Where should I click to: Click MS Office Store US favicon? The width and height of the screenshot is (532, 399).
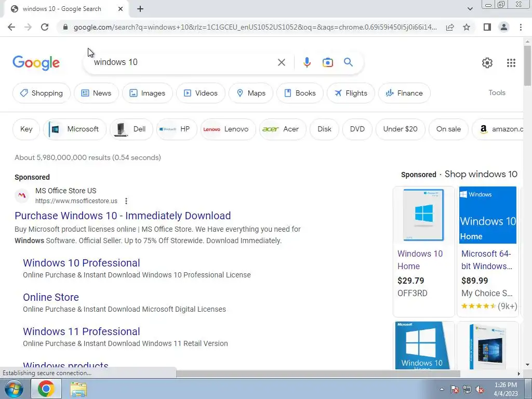pyautogui.click(x=22, y=195)
